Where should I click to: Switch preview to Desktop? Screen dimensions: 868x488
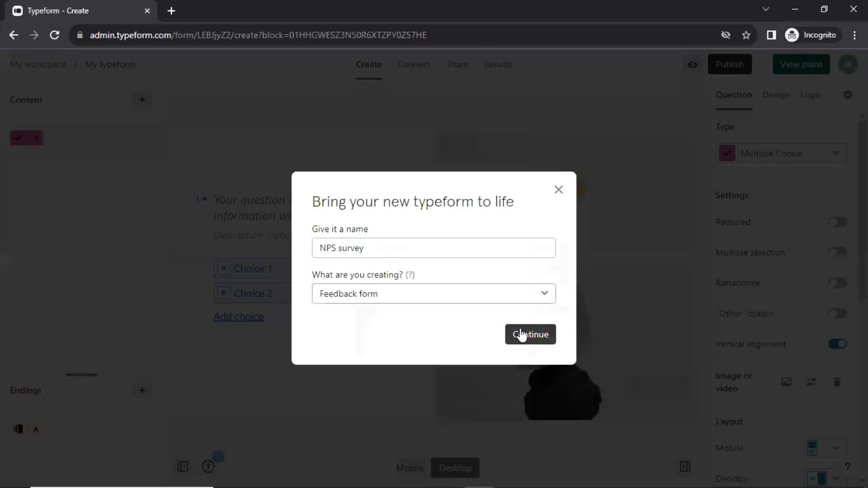tap(455, 468)
